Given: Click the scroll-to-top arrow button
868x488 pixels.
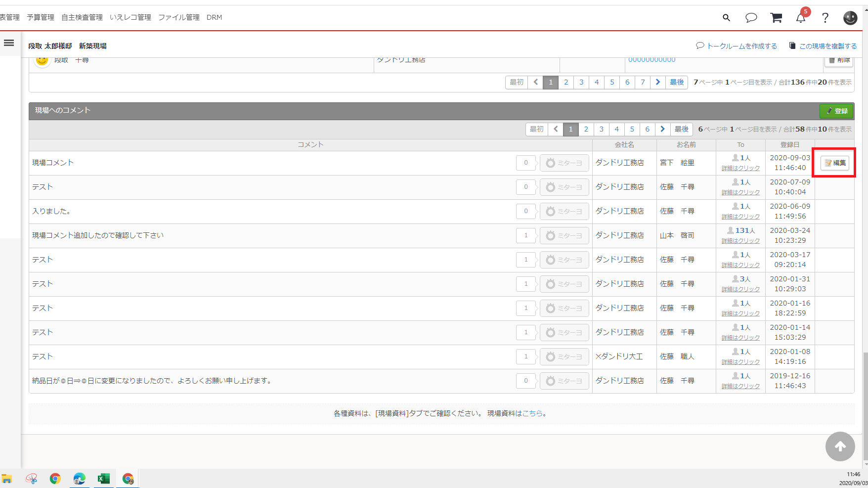Looking at the screenshot, I should click(840, 446).
